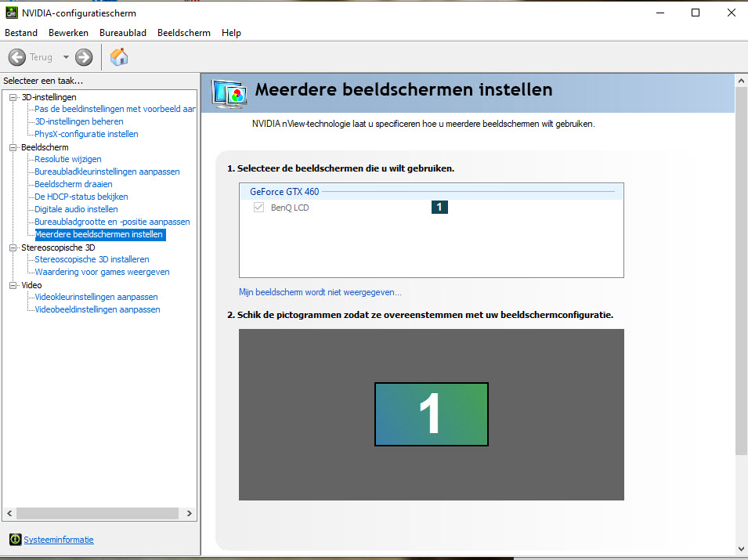748x560 pixels.
Task: Open 'De HDCP-status bekijken'
Action: 81,197
